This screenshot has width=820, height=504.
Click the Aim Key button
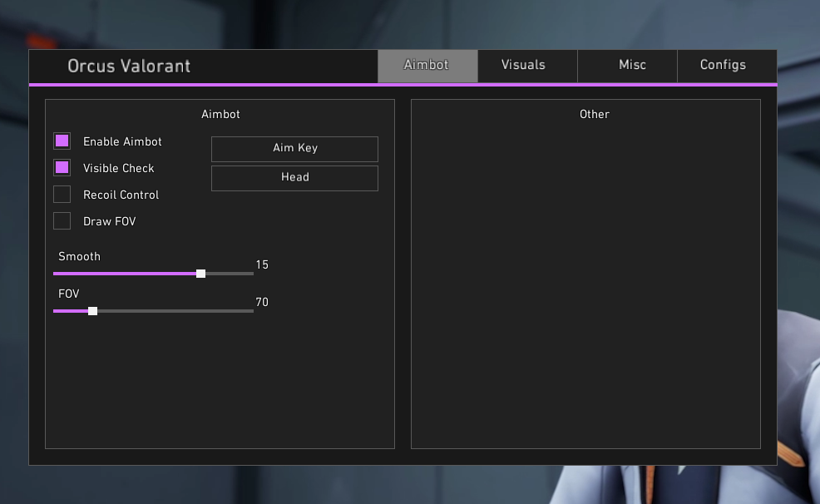tap(294, 149)
